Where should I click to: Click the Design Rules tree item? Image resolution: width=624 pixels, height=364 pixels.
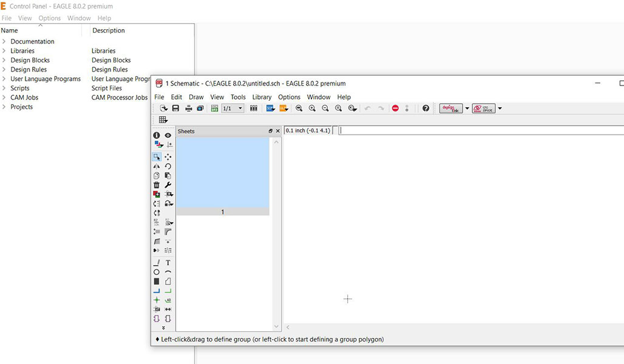pyautogui.click(x=29, y=69)
